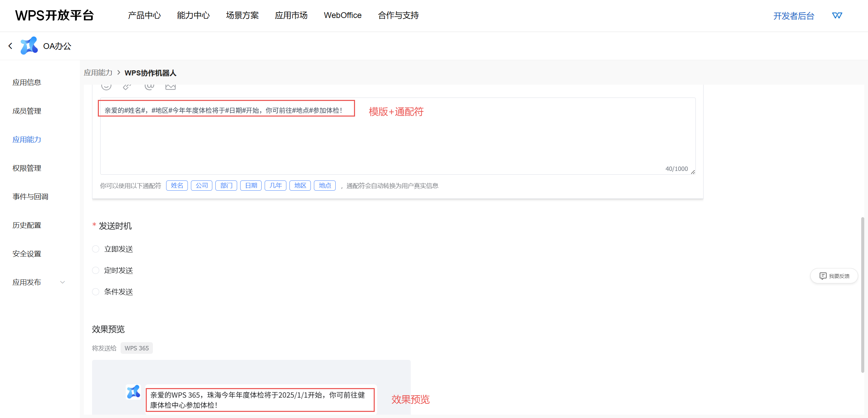
Task: Click the @ mention icon
Action: point(149,86)
